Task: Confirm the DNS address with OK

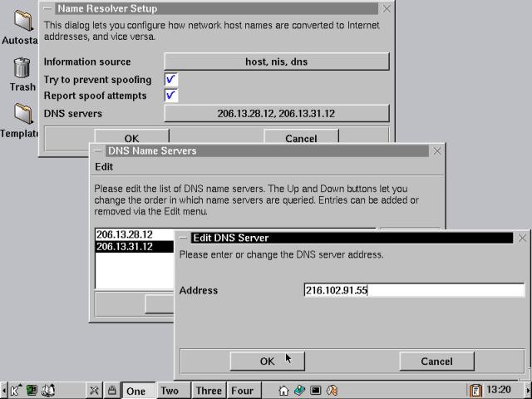Action: click(x=267, y=361)
